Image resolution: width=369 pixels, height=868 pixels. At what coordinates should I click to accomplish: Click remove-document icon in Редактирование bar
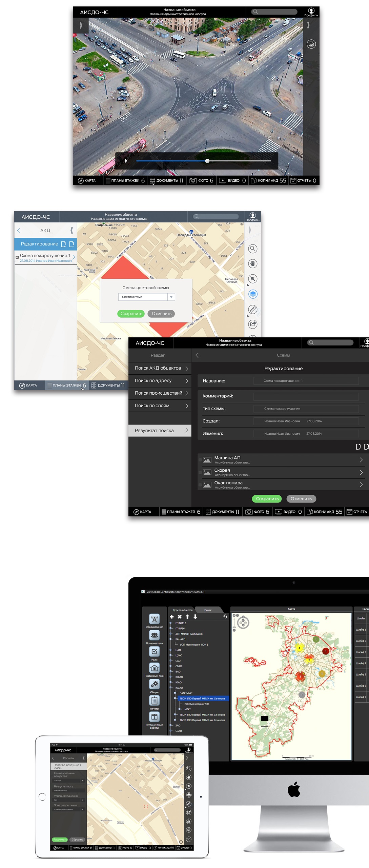71,244
